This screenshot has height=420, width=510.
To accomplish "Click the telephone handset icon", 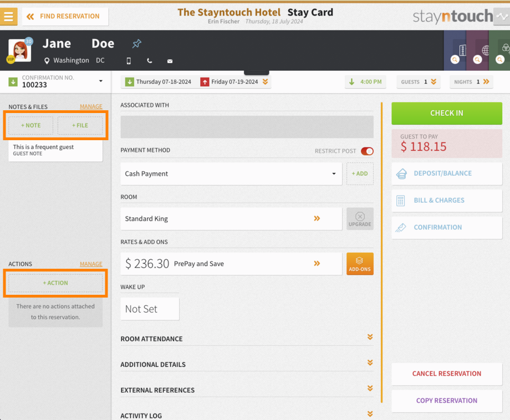I will [x=149, y=61].
